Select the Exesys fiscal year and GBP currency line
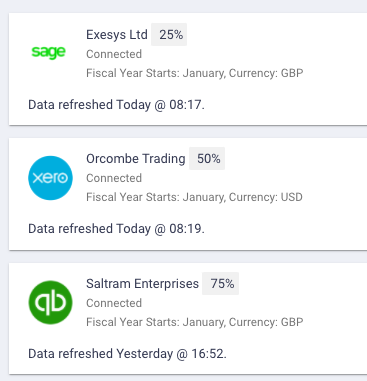Viewport: 367px width, 381px height. [195, 73]
